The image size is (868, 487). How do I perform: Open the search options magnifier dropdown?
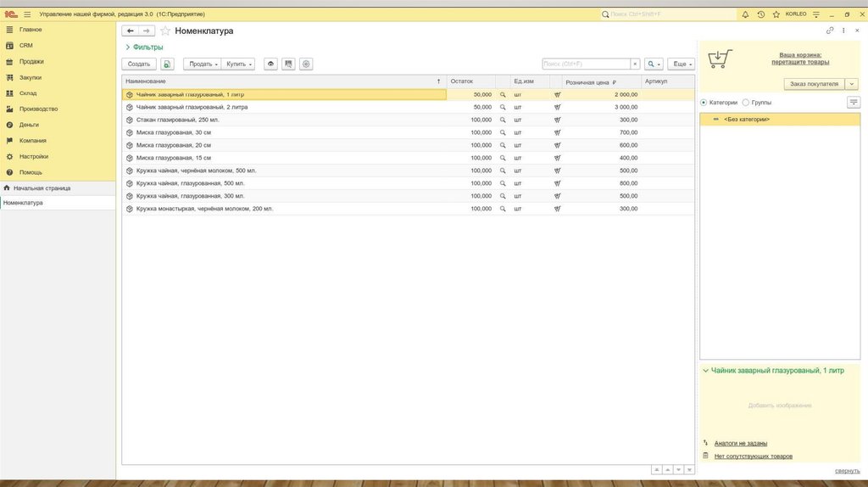(x=654, y=64)
